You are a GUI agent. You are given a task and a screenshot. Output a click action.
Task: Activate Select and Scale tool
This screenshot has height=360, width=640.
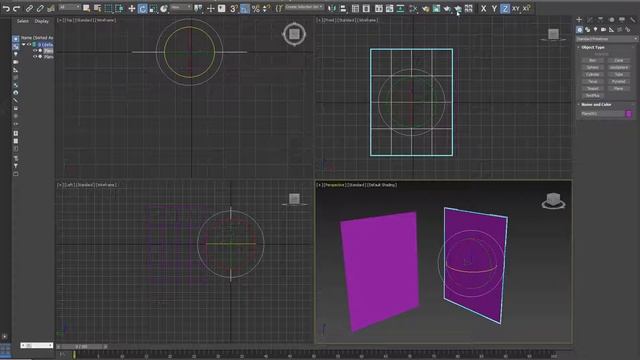pos(153,9)
